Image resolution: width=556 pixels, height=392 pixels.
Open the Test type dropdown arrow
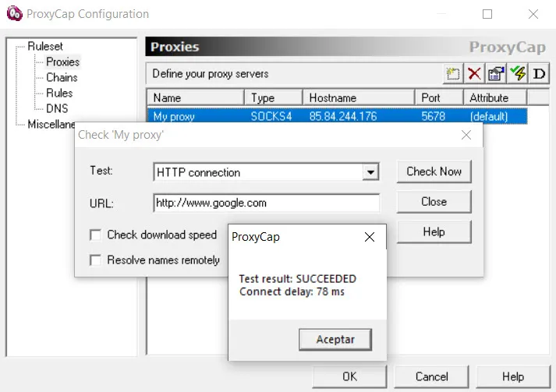coord(370,172)
